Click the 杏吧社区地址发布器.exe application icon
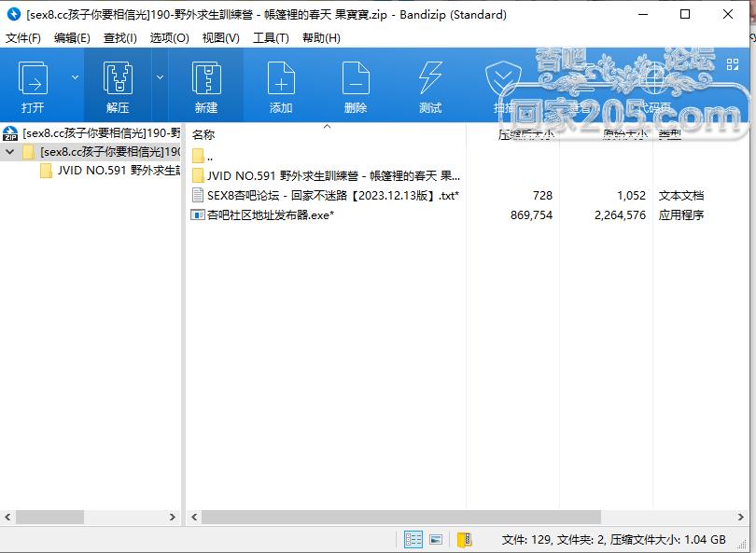This screenshot has height=553, width=756. [198, 214]
